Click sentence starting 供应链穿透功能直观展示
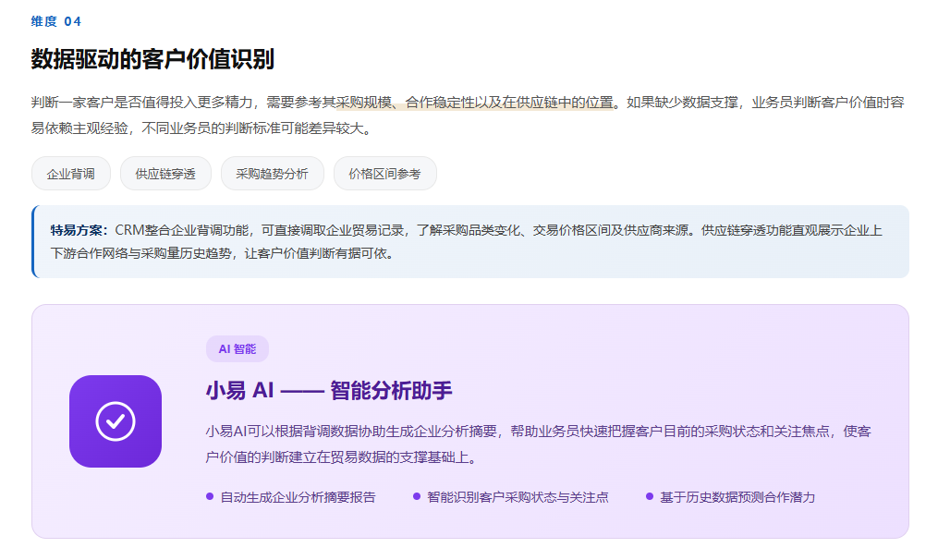Viewport: 938px width, 560px height. [466, 242]
